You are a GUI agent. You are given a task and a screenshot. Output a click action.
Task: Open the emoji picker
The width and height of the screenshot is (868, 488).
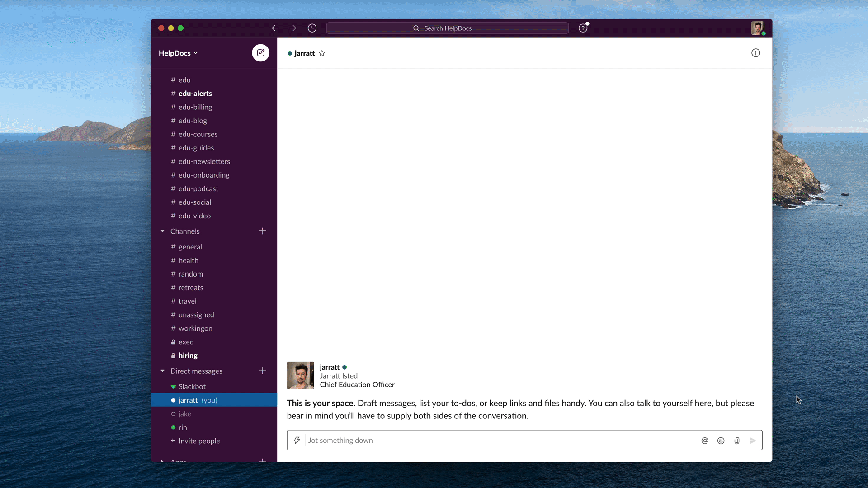pyautogui.click(x=721, y=441)
